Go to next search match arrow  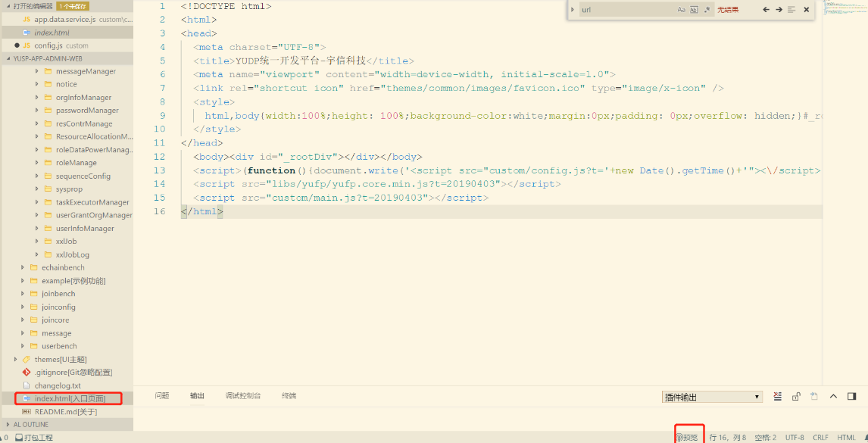pos(778,10)
